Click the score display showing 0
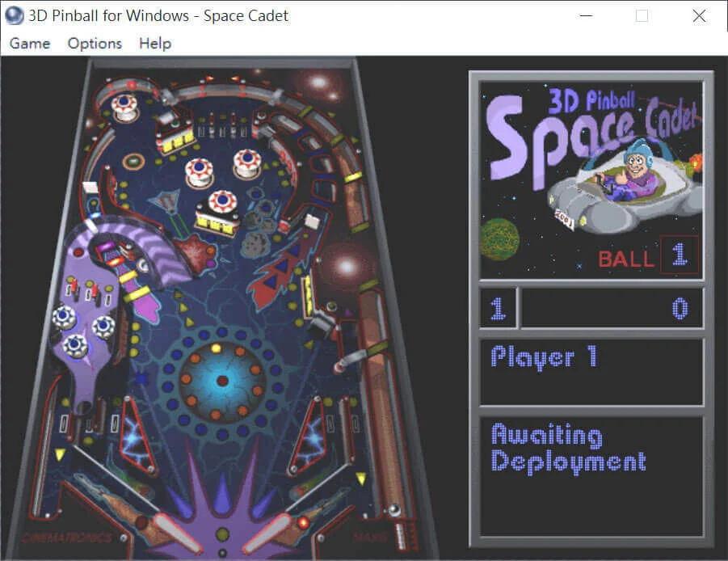This screenshot has width=728, height=561. (612, 308)
